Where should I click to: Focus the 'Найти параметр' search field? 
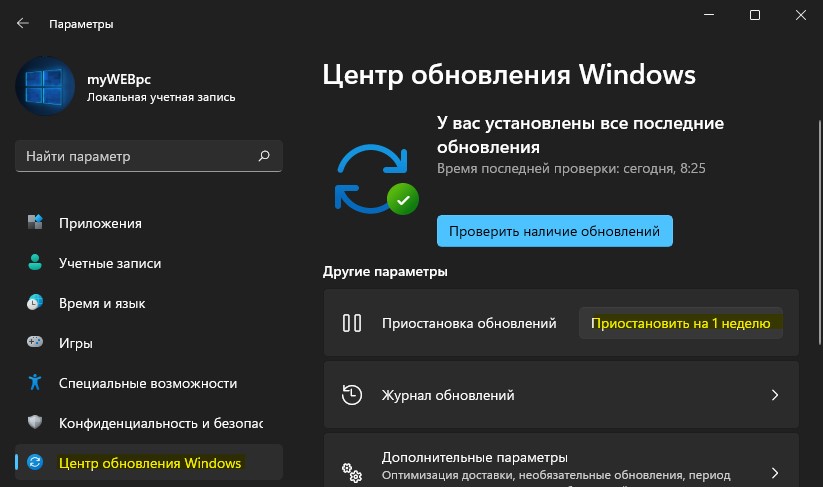coord(149,156)
